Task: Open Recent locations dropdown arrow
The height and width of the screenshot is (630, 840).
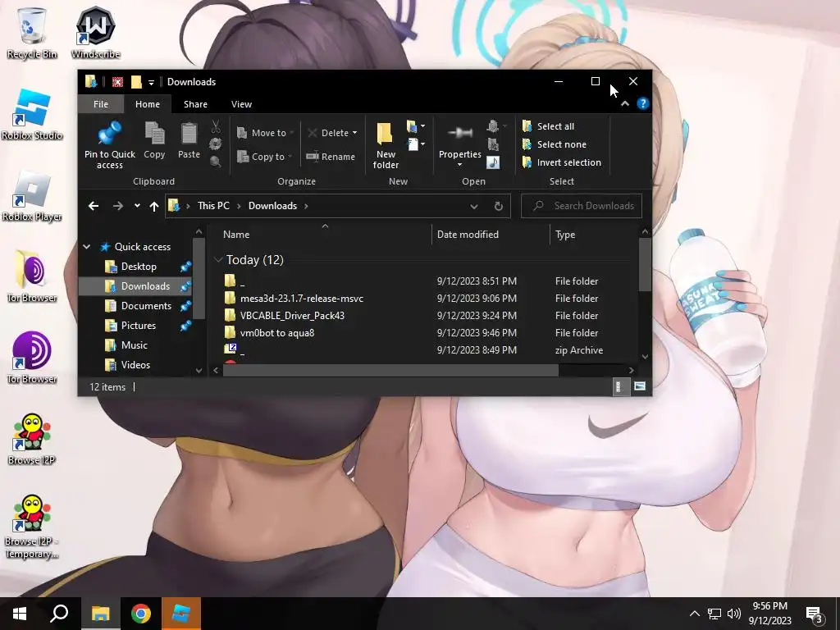Action: point(137,206)
